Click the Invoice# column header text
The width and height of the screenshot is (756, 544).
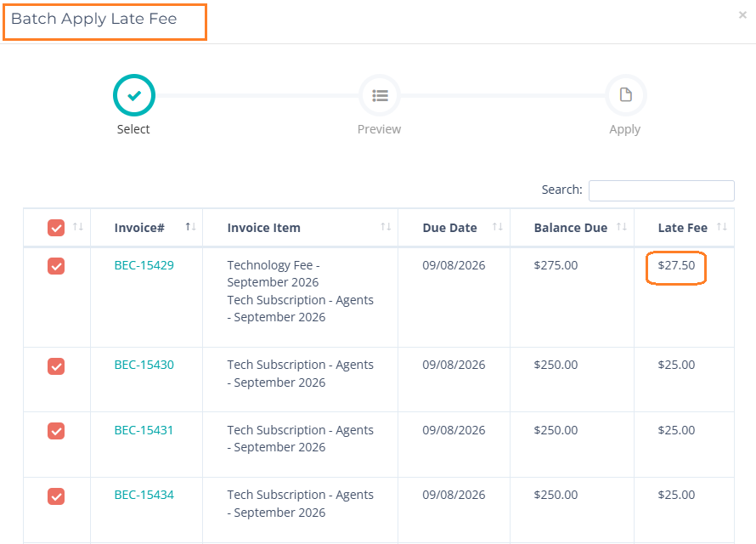click(x=139, y=228)
